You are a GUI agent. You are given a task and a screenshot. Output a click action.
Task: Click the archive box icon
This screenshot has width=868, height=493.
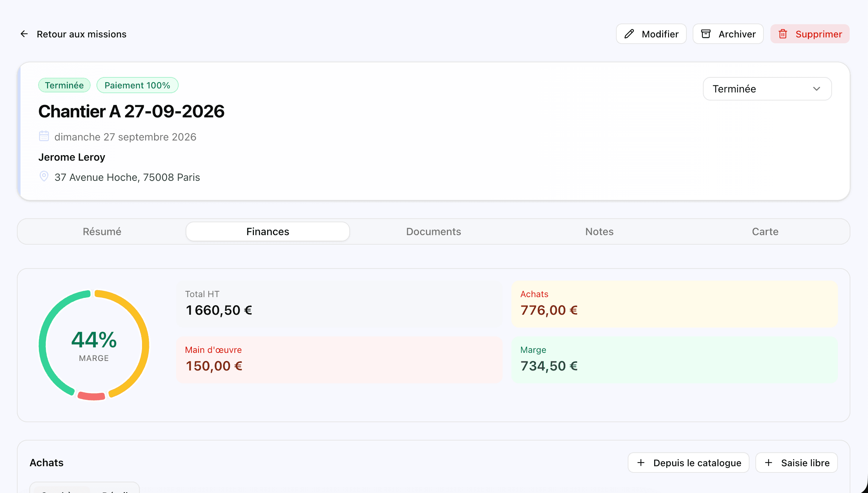click(x=706, y=34)
